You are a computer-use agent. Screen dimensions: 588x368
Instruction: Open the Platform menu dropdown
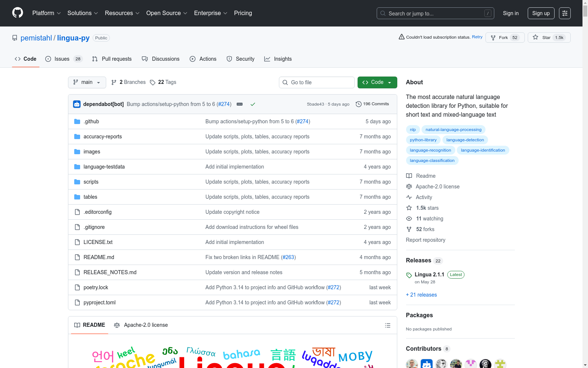[x=47, y=13]
